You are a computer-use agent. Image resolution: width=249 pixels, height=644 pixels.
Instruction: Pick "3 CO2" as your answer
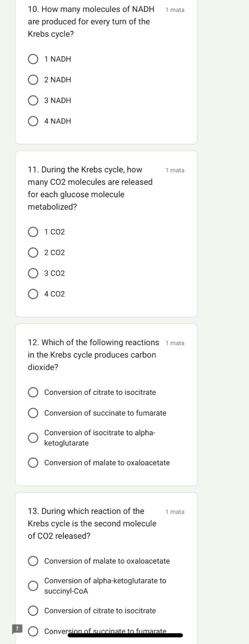pyautogui.click(x=33, y=273)
